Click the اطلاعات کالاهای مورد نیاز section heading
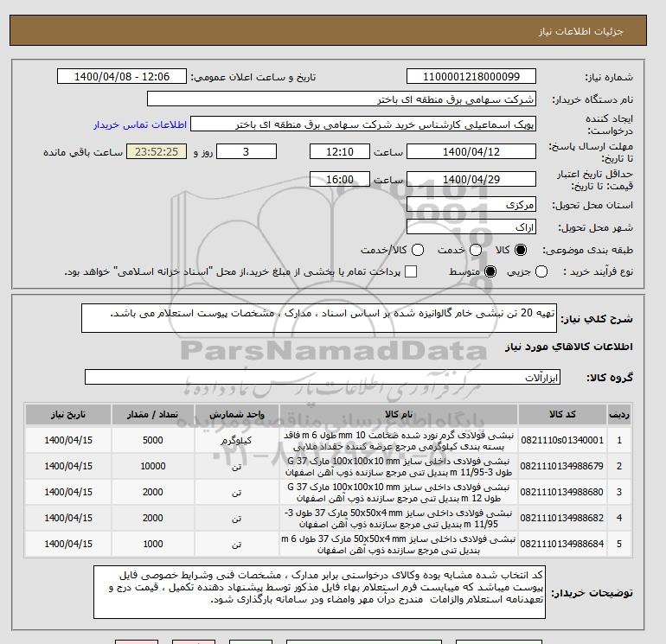The image size is (666, 644). click(569, 347)
